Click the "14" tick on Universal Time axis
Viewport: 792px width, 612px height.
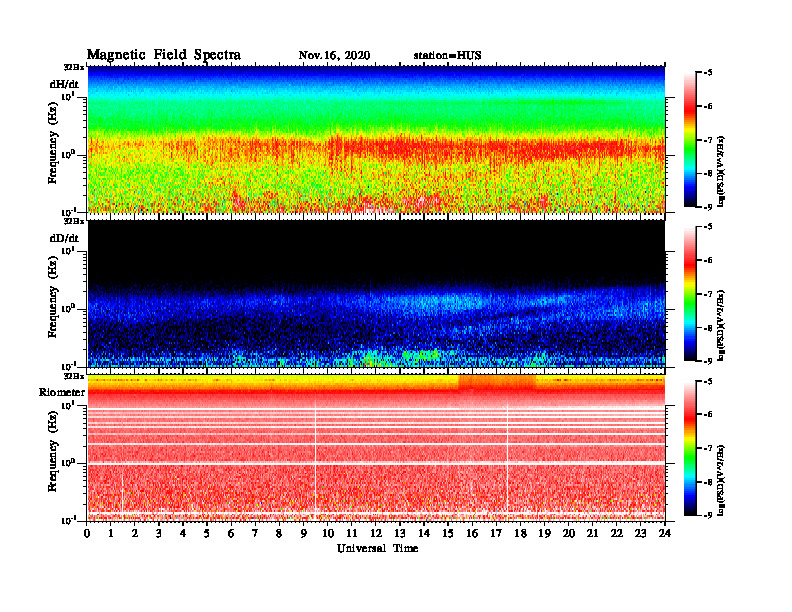tap(424, 534)
